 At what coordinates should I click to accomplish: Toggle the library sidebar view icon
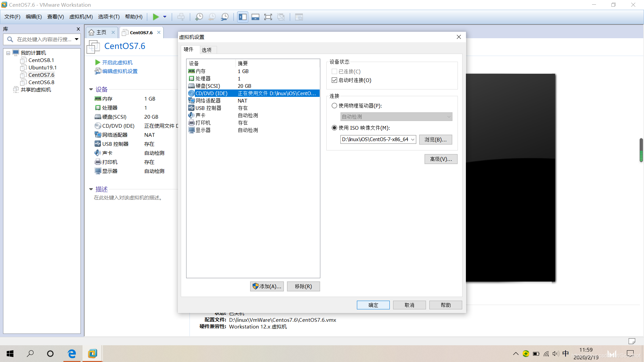coord(243,17)
